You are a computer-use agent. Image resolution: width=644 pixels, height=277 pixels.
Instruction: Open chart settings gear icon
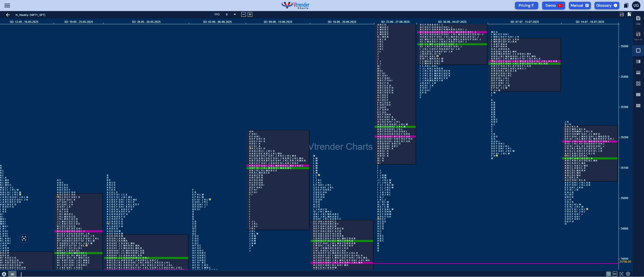pos(4,274)
